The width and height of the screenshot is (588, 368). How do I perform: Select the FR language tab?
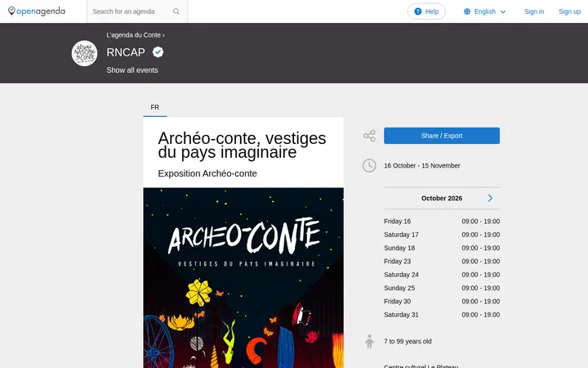point(155,107)
